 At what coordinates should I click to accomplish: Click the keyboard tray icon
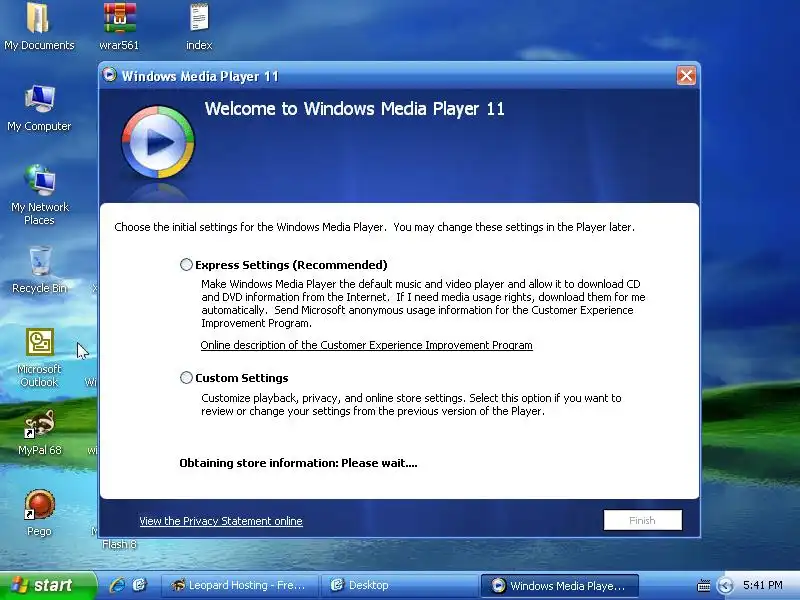click(x=704, y=586)
